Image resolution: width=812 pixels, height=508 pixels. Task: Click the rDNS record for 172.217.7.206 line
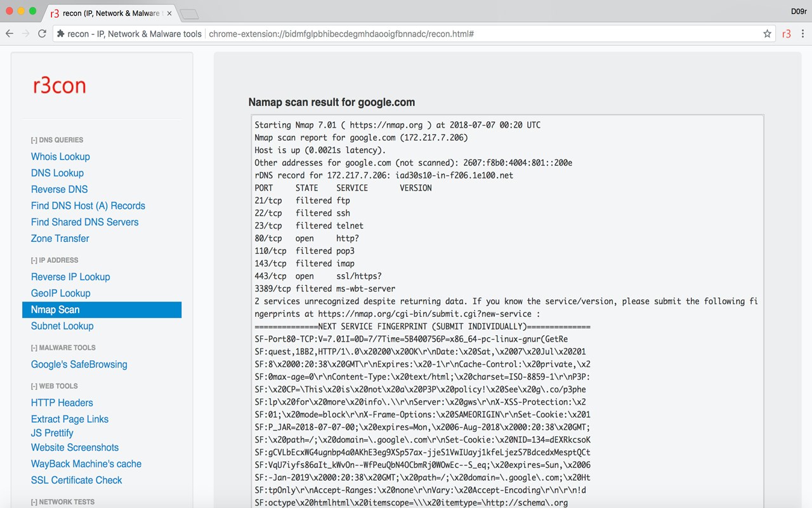coord(384,175)
